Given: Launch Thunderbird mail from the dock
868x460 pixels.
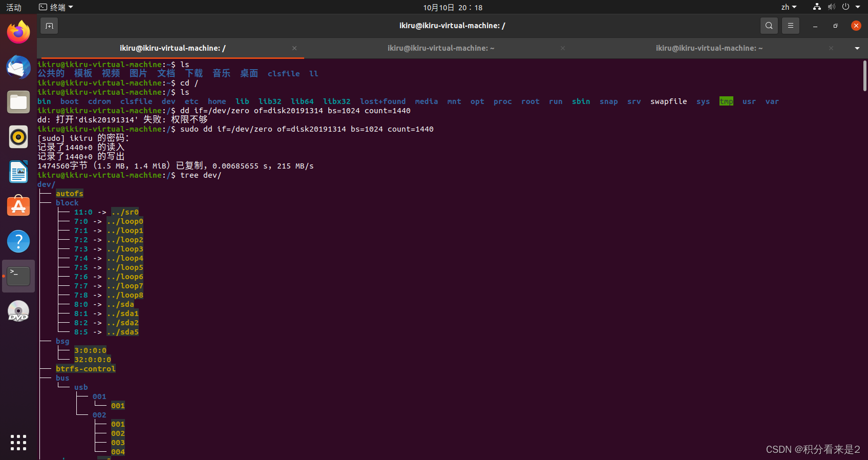Looking at the screenshot, I should tap(18, 67).
